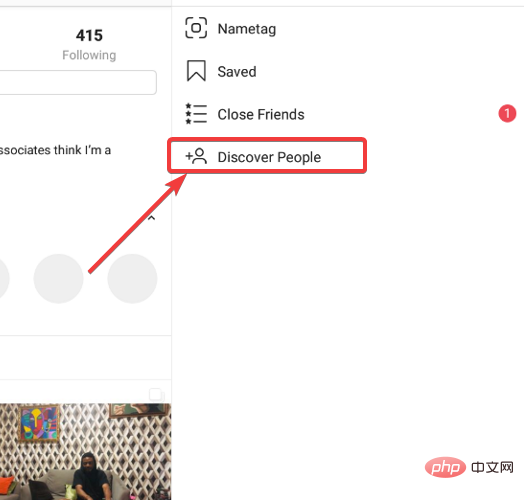Click the multi-photo carousel icon above the post
The height and width of the screenshot is (500, 524).
(x=157, y=395)
